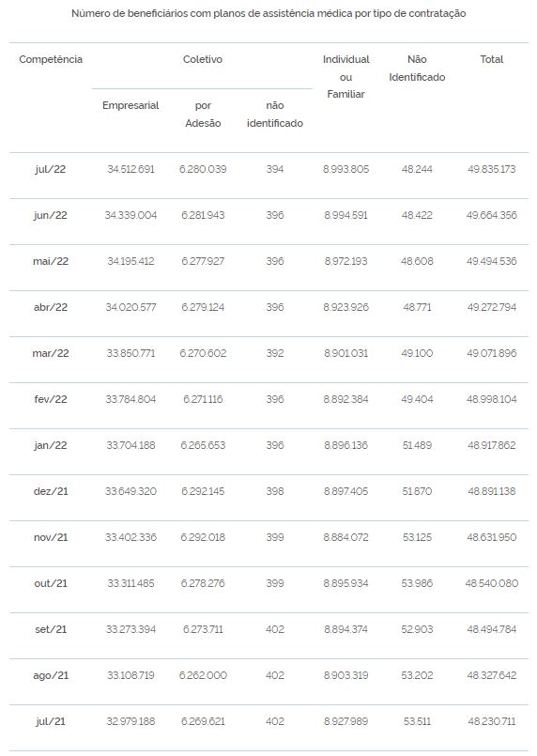Click the Não Identificado value 53.986
The image size is (537, 756).
tap(417, 583)
